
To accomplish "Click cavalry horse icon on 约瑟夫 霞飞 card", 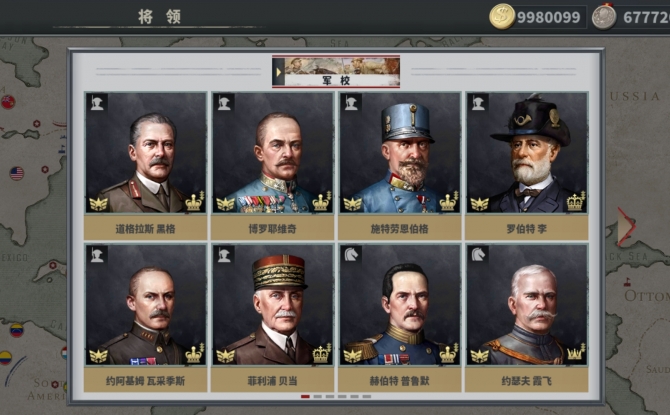I will click(x=478, y=255).
